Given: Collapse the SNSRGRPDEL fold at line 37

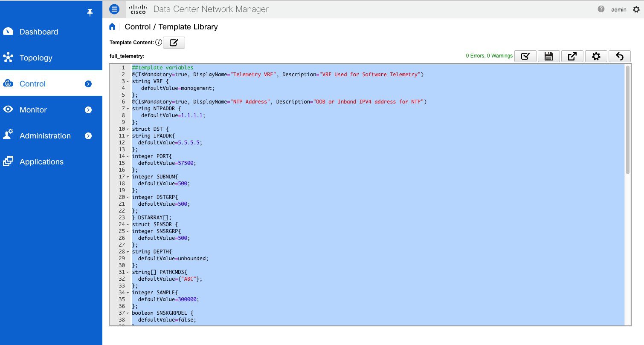Looking at the screenshot, I should pyautogui.click(x=128, y=313).
